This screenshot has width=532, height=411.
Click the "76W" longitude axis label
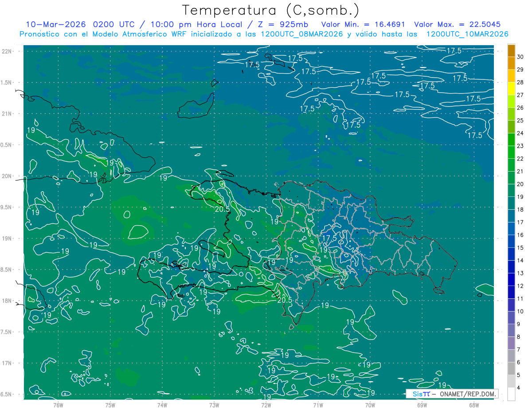point(58,405)
